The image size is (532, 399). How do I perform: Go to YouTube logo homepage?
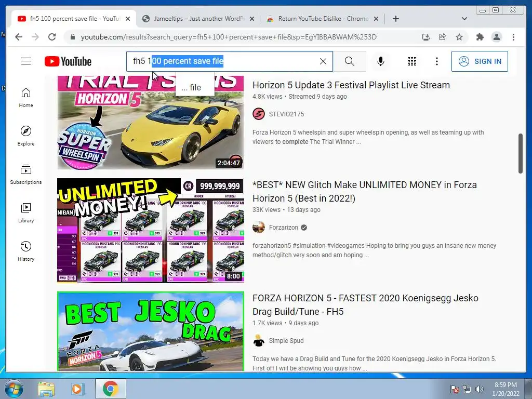(68, 61)
